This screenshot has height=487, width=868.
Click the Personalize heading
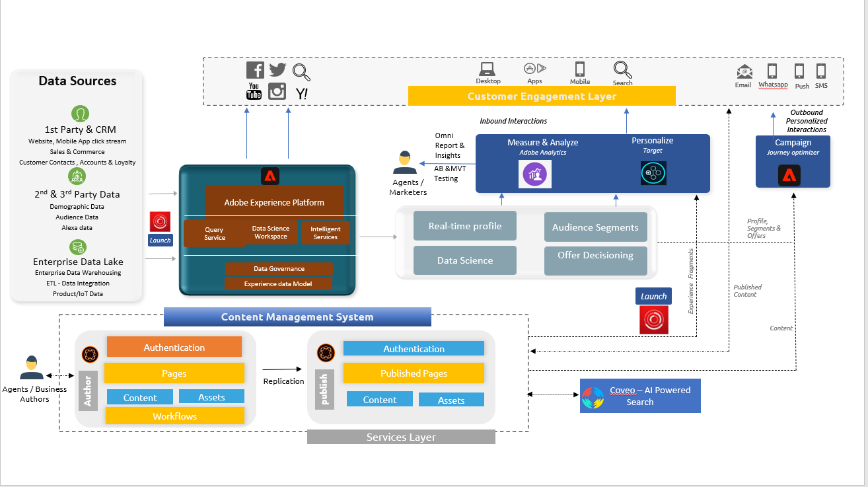653,140
